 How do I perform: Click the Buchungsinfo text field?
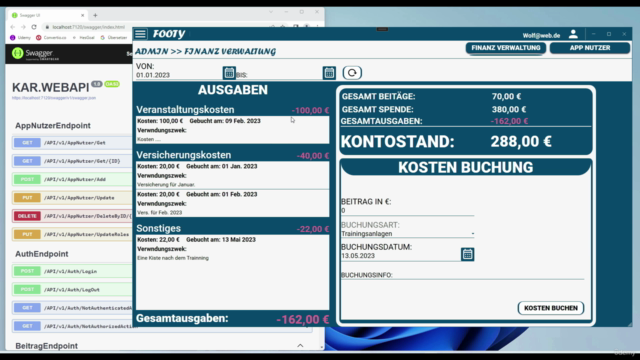pos(462,276)
